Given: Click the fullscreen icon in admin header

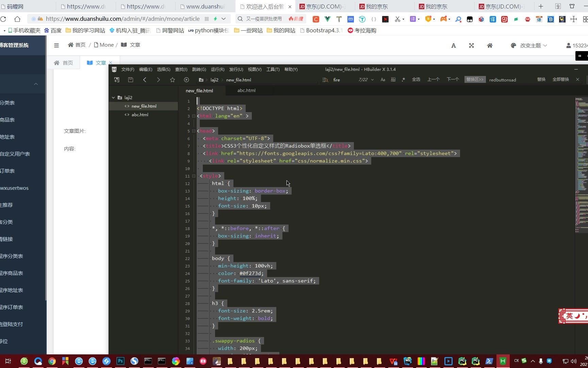Looking at the screenshot, I should click(471, 46).
